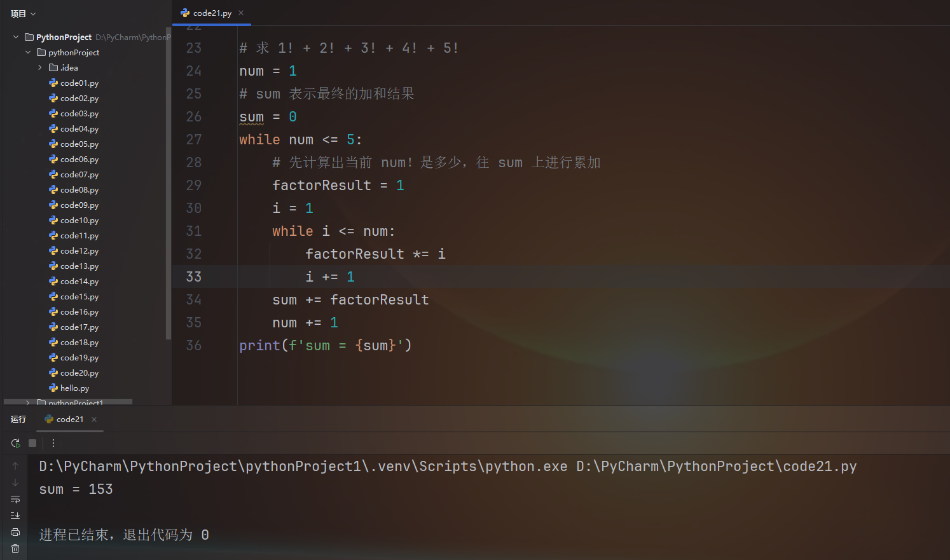Open more actions menu in Run toolbar
950x560 pixels.
(x=53, y=443)
